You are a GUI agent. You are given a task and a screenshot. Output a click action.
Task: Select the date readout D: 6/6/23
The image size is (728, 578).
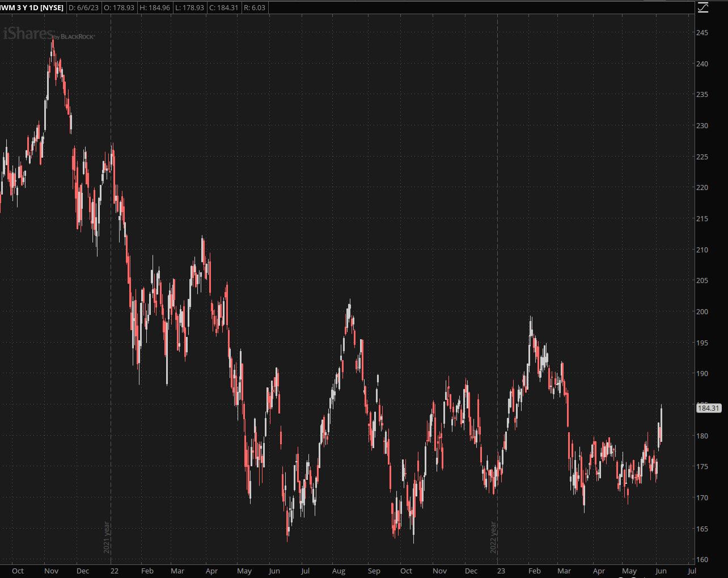pyautogui.click(x=84, y=8)
